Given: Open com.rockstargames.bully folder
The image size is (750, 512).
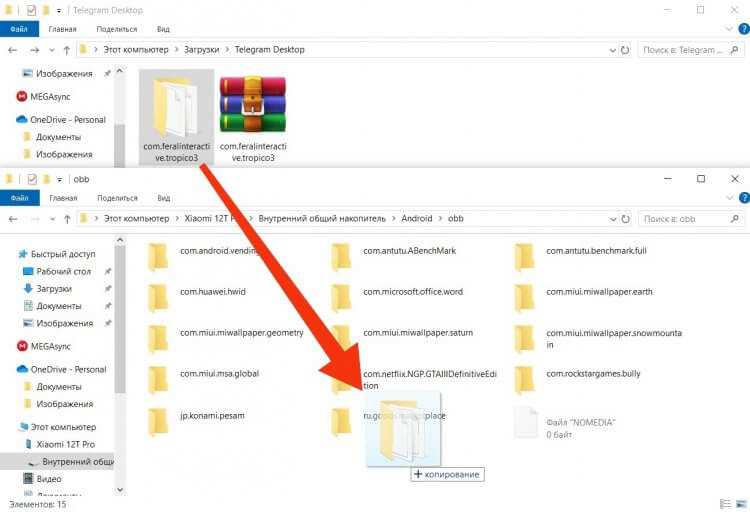Looking at the screenshot, I should click(x=577, y=380).
